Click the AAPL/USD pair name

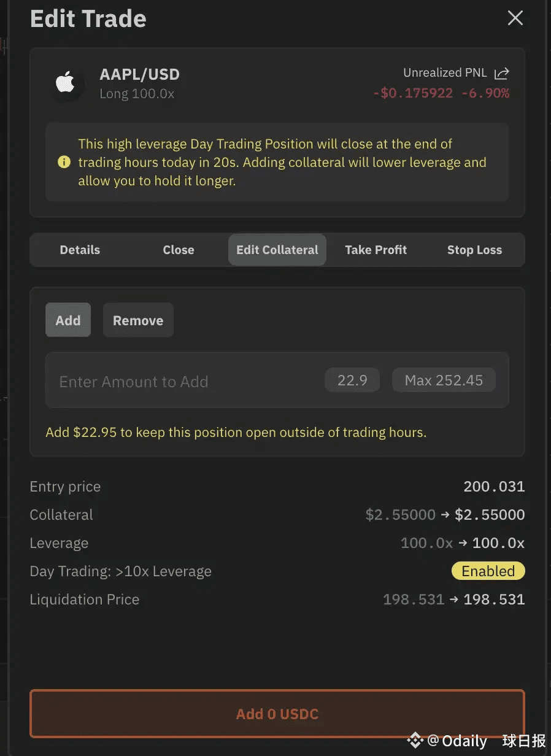click(140, 75)
